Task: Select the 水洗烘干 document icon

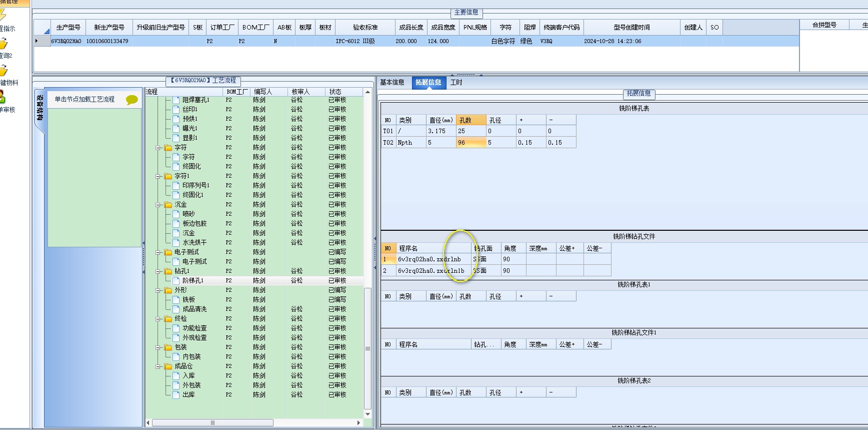Action: point(176,242)
